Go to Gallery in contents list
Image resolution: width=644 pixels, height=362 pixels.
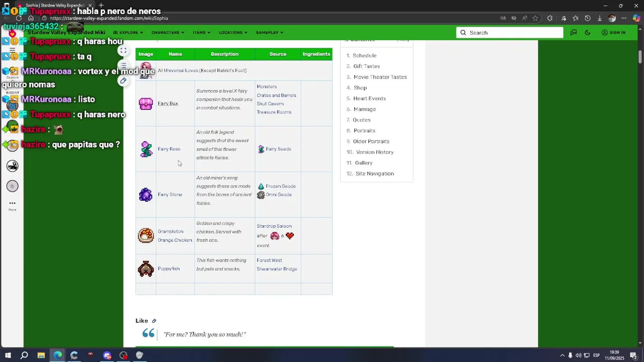click(363, 163)
